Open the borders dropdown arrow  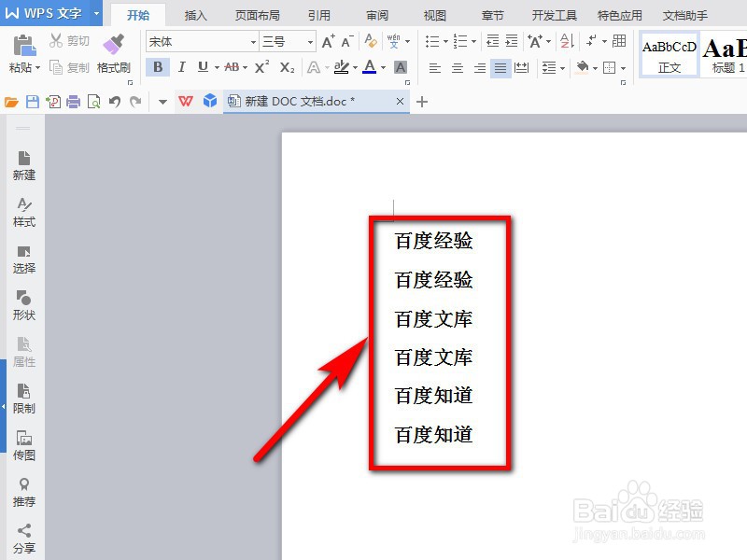point(623,68)
